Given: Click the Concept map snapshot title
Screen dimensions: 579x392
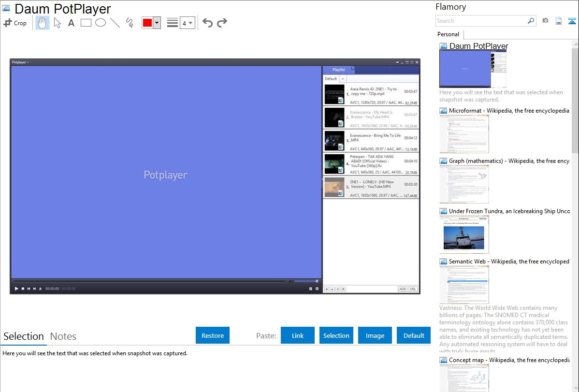Looking at the screenshot, I should (509, 360).
